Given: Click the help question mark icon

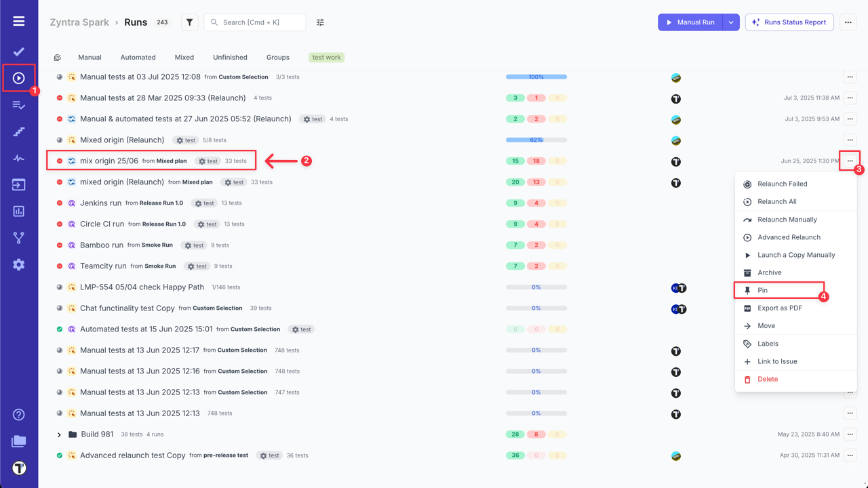Looking at the screenshot, I should (18, 414).
